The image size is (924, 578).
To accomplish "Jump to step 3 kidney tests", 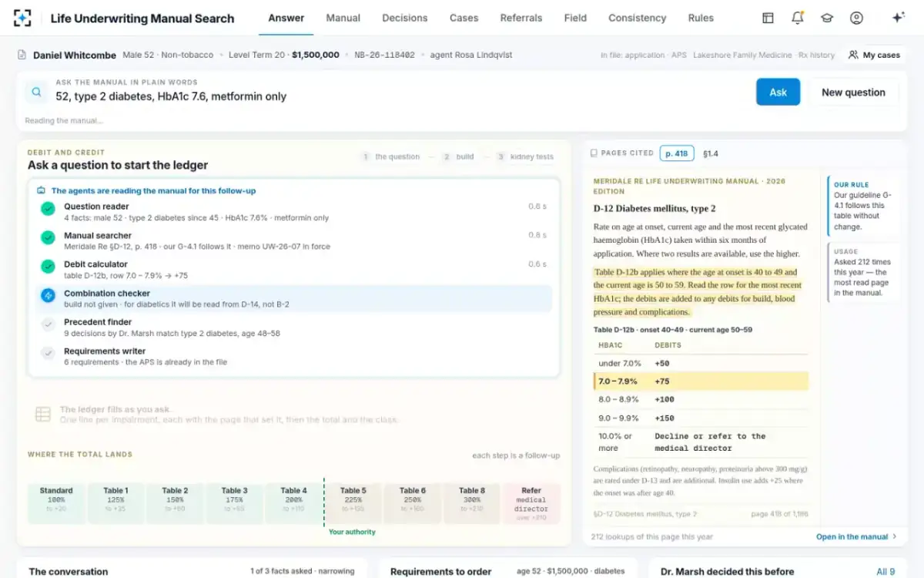I will coord(525,156).
